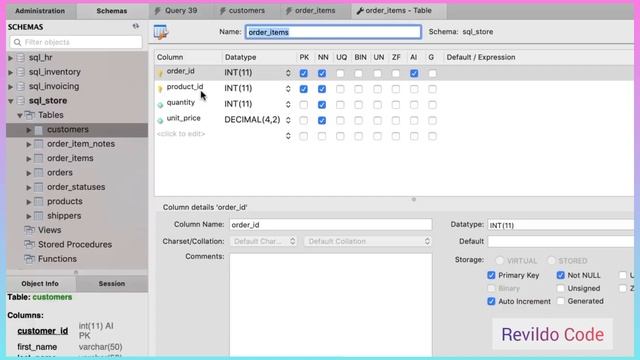640x360 pixels.
Task: Toggle PK checkbox for order_id row
Action: (x=303, y=73)
